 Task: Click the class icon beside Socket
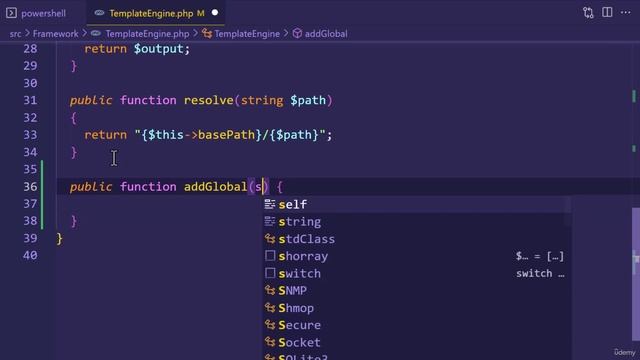[270, 342]
